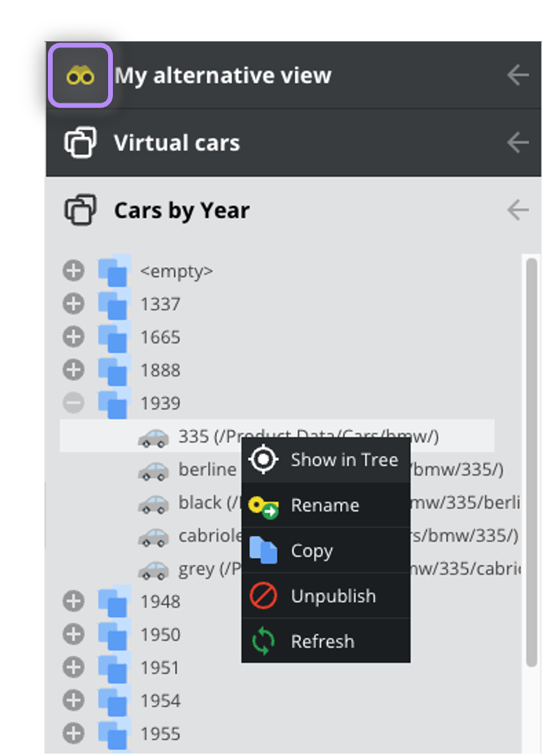Click the blue documents Copy icon

263,550
